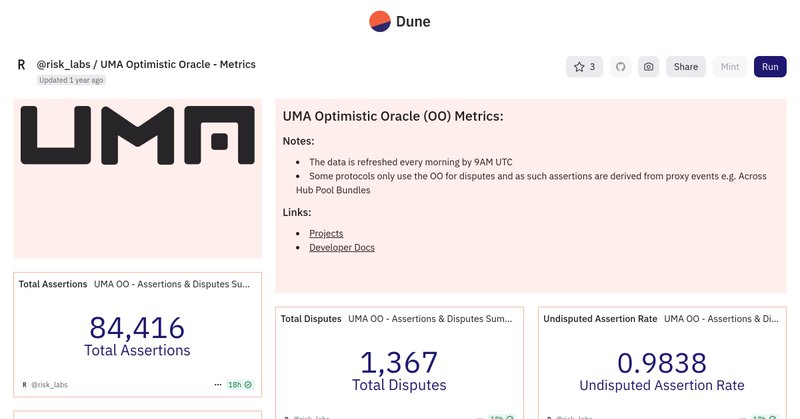Viewport: 800px width, 419px height.
Task: Open the Total Assertions card title
Action: (53, 284)
